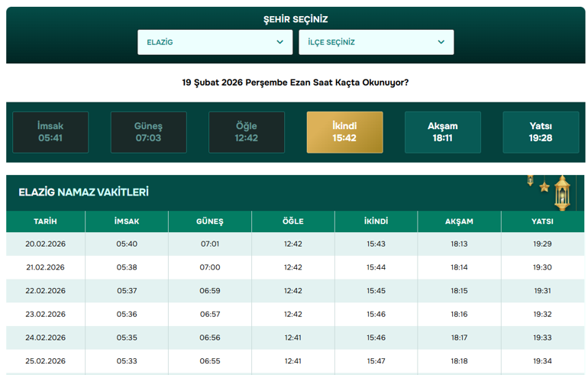Screen dimensions: 588x375
Task: Click the small hanging lantern icon
Action: coord(530,180)
